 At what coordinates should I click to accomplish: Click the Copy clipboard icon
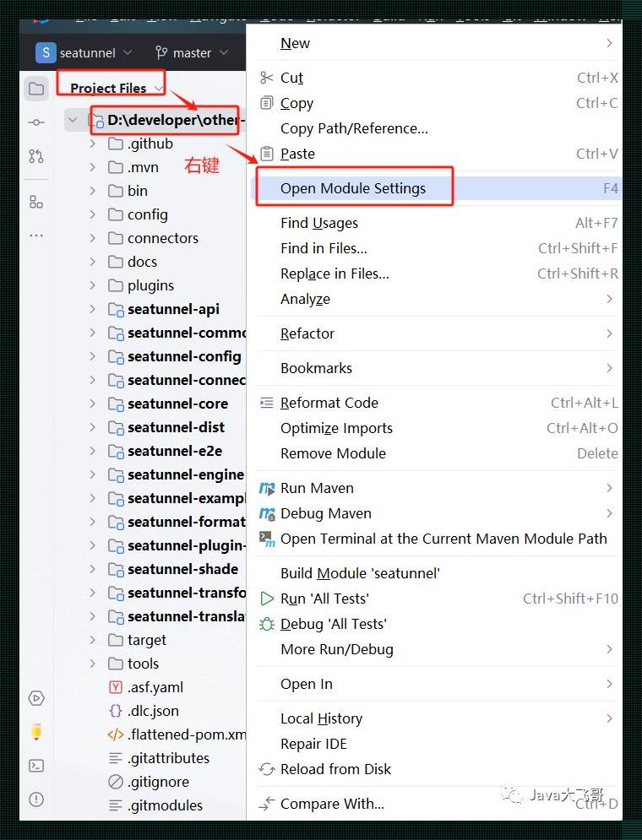(x=266, y=103)
